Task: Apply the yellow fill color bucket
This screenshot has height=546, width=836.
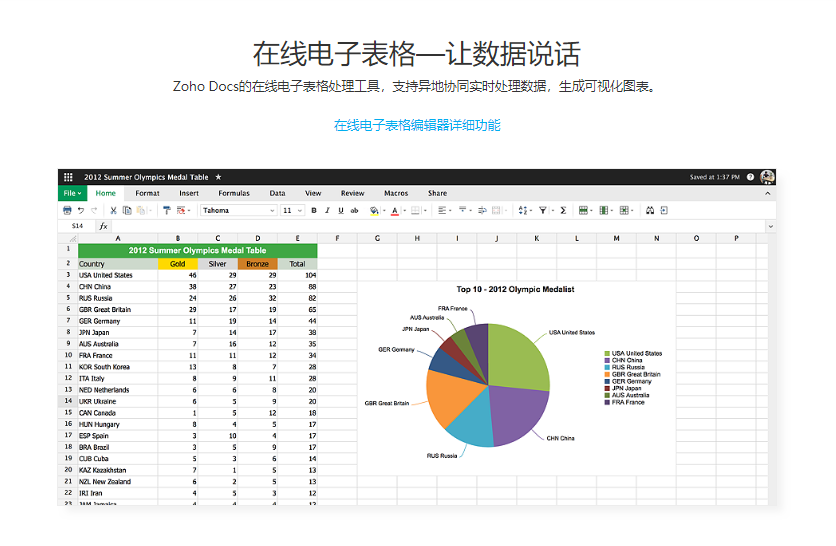Action: point(374,211)
